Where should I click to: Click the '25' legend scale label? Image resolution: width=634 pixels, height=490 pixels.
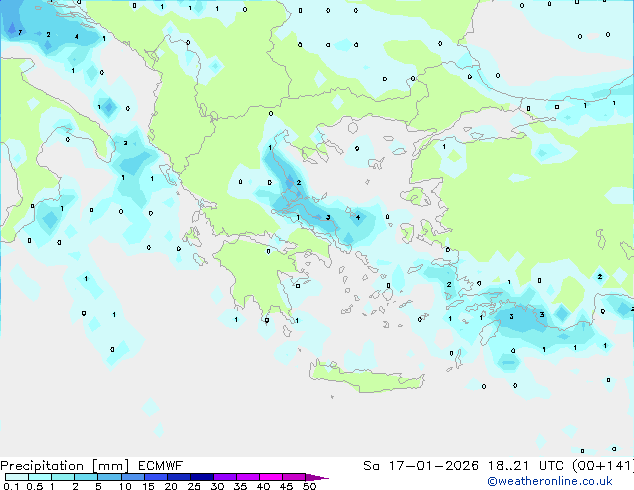point(194,486)
